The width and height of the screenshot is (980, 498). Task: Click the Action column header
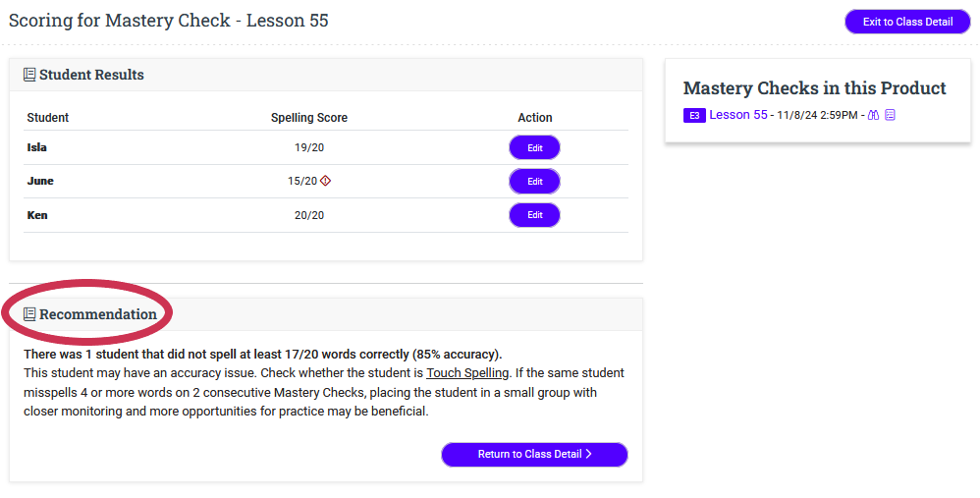(535, 118)
